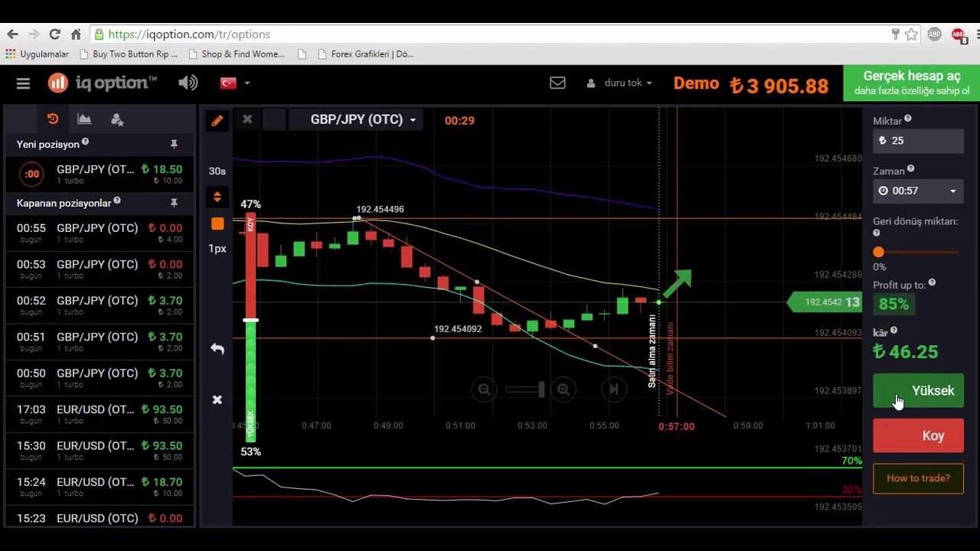This screenshot has width=980, height=551.
Task: Click the iq option logo
Action: pos(102,83)
